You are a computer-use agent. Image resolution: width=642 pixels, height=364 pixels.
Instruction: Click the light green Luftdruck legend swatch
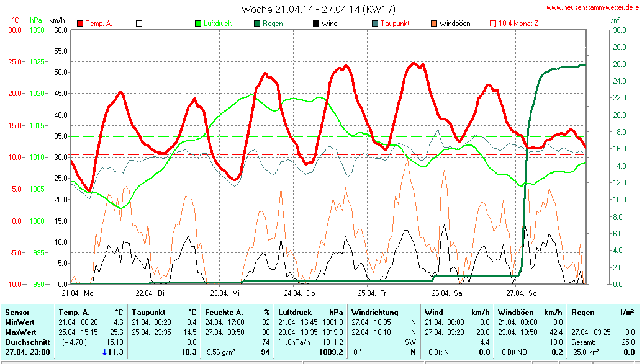tap(198, 24)
